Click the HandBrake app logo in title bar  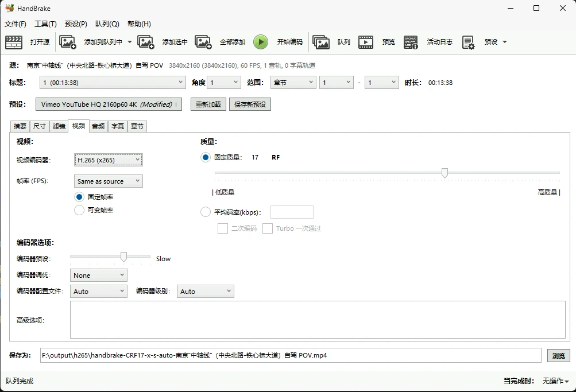(10, 8)
